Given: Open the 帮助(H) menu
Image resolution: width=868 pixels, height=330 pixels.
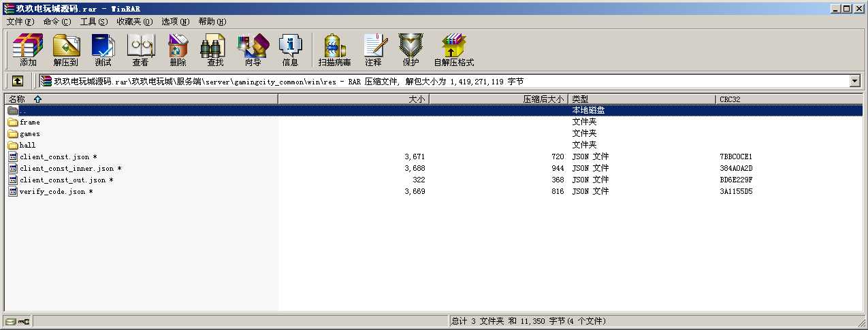Looking at the screenshot, I should pyautogui.click(x=212, y=22).
